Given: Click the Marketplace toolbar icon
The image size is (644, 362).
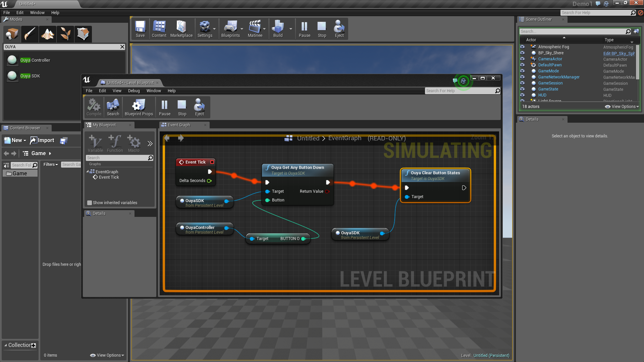Looking at the screenshot, I should click(181, 29).
